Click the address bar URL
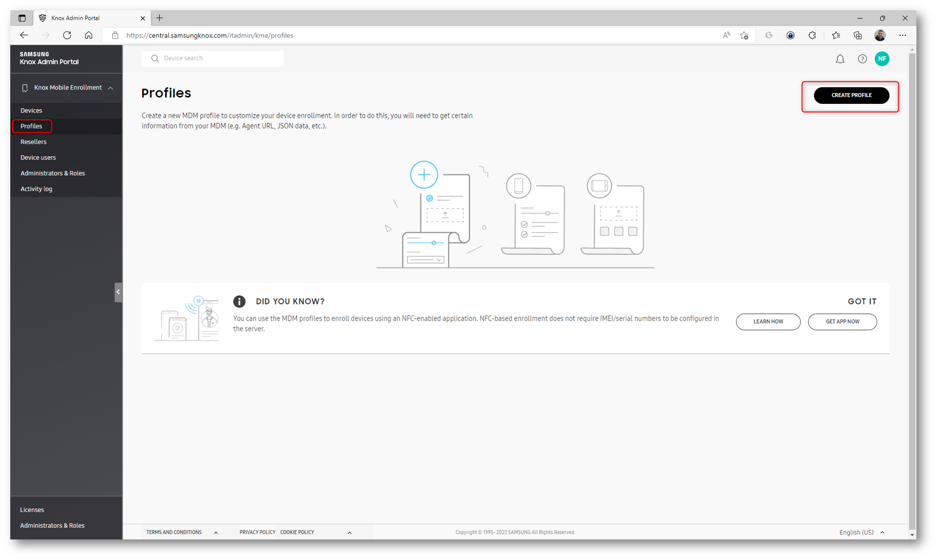Image resolution: width=937 pixels, height=560 pixels. [x=210, y=35]
